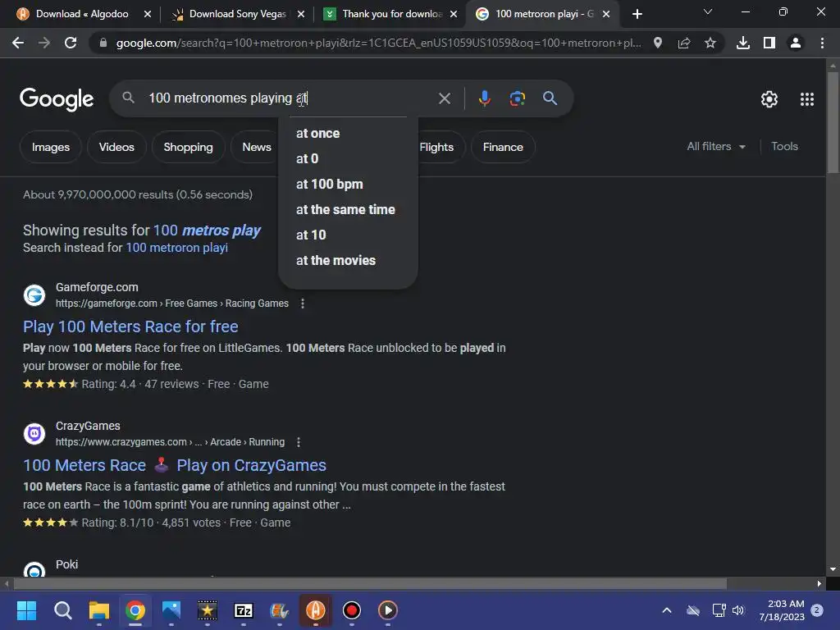Filter results by Finance
Image resolution: width=840 pixels, height=630 pixels.
click(x=503, y=147)
